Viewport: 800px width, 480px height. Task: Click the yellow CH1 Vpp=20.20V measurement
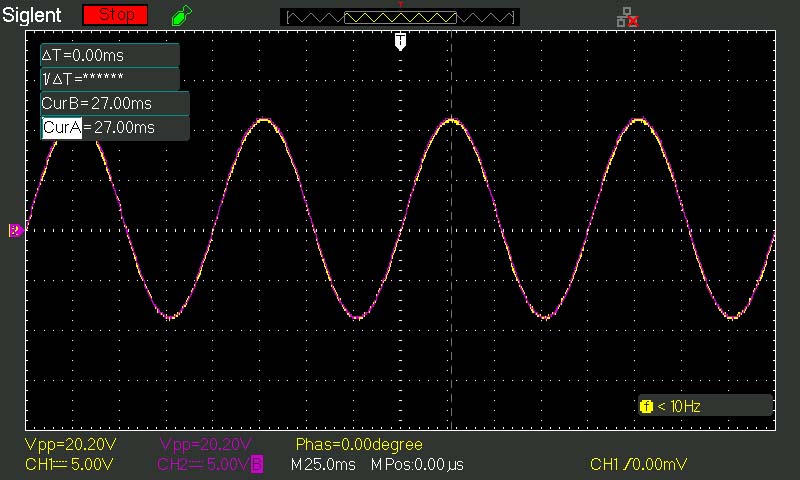pyautogui.click(x=70, y=445)
